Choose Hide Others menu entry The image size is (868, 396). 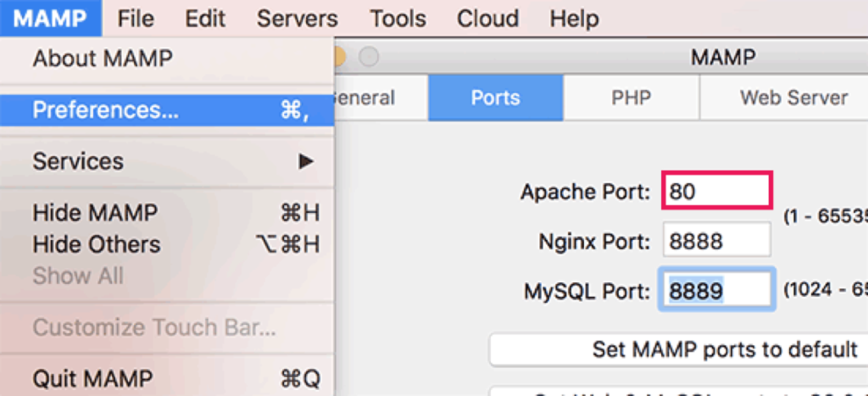pos(167,244)
